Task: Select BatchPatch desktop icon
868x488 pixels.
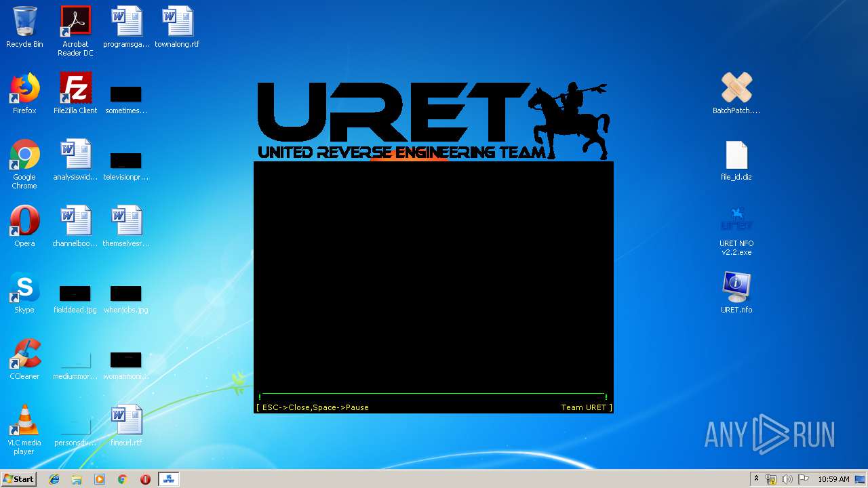Action: 736,94
